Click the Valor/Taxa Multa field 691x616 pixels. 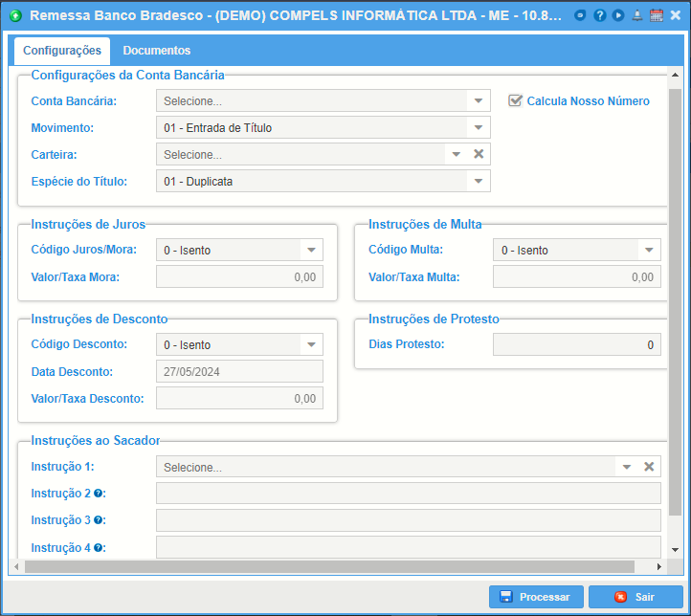pyautogui.click(x=577, y=277)
